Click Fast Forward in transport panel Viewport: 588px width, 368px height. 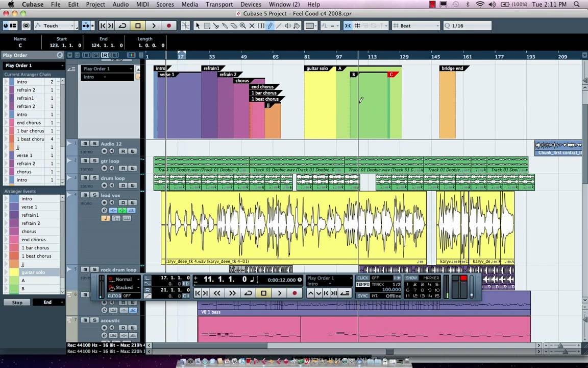click(233, 293)
